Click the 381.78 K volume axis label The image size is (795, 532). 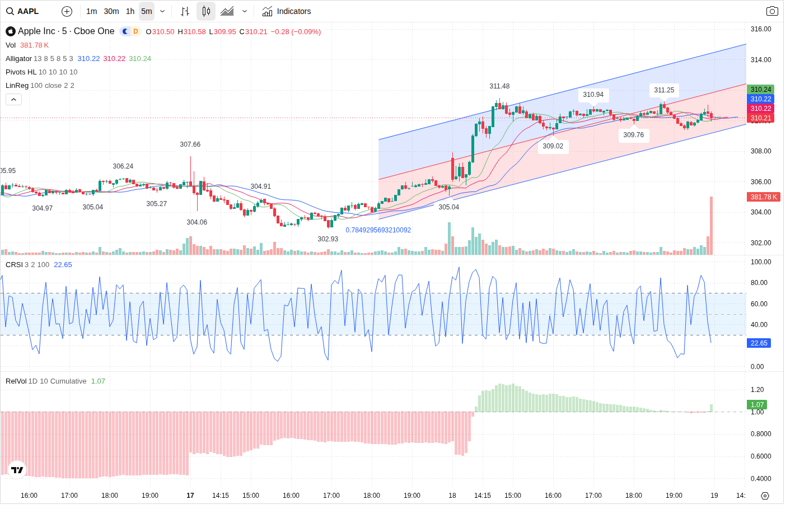point(764,197)
